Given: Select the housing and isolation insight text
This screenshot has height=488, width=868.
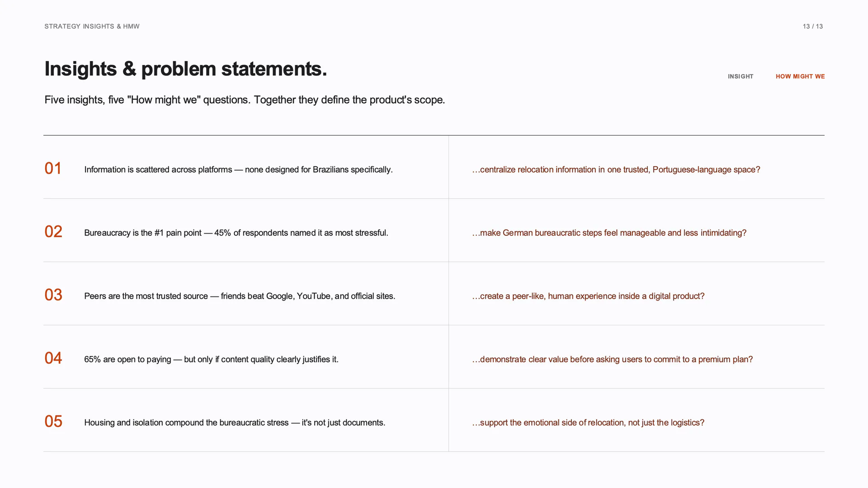Looking at the screenshot, I should [x=235, y=422].
